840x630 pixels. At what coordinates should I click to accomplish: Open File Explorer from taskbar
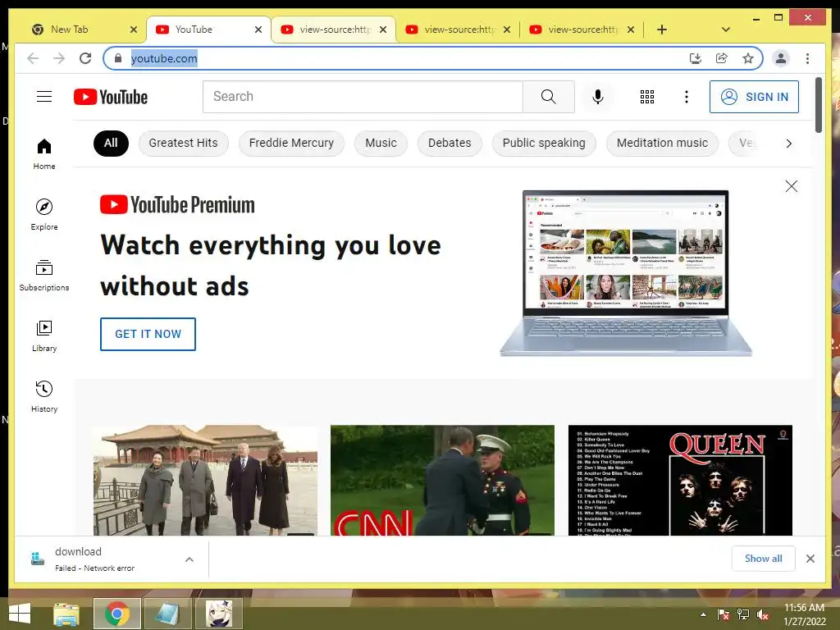pyautogui.click(x=66, y=614)
